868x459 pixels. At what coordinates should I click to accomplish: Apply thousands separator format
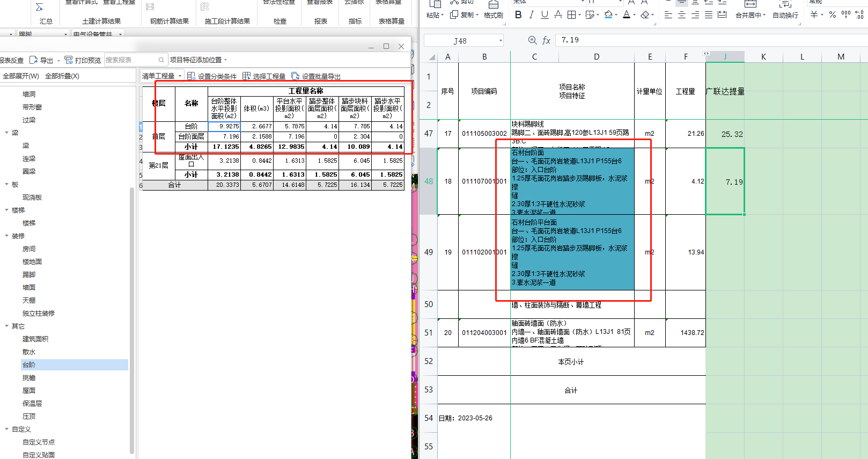pos(846,14)
